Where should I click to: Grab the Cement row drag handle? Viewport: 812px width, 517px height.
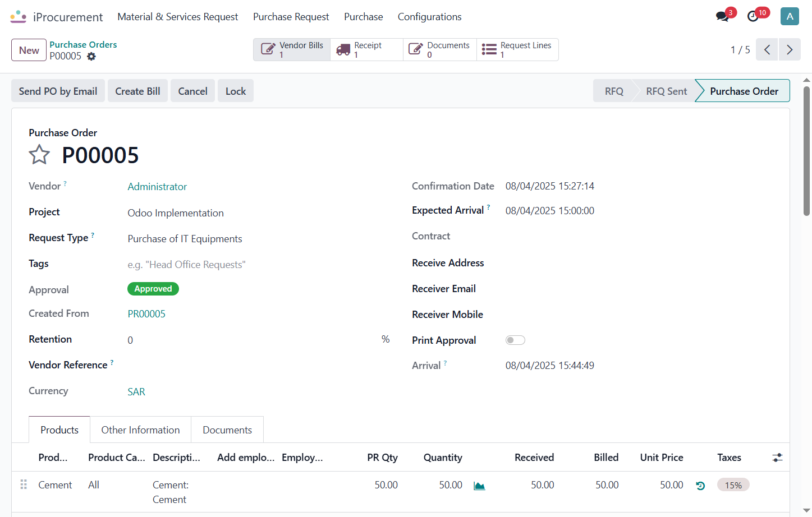24,484
